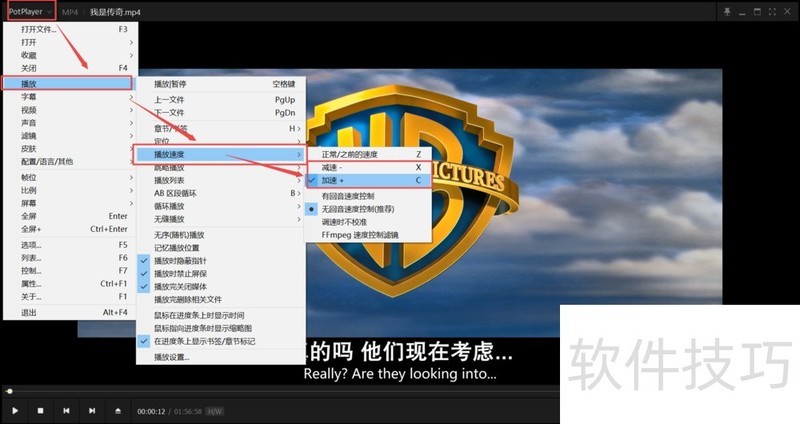The height and width of the screenshot is (424, 800).
Task: Minimize the PotPlayer window
Action: [742, 12]
